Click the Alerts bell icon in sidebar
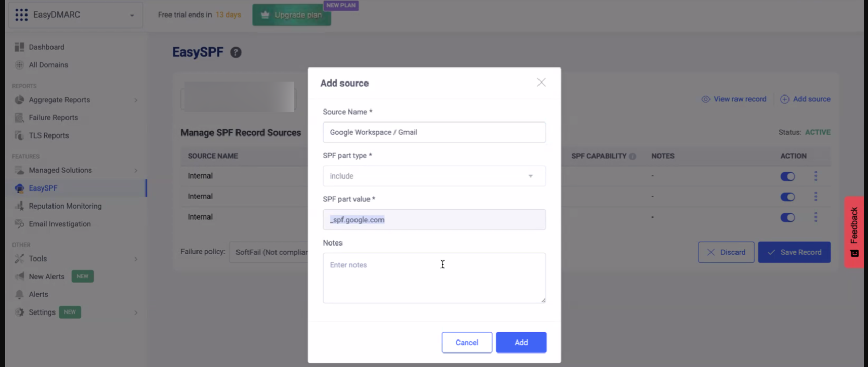The width and height of the screenshot is (868, 367). 19,294
